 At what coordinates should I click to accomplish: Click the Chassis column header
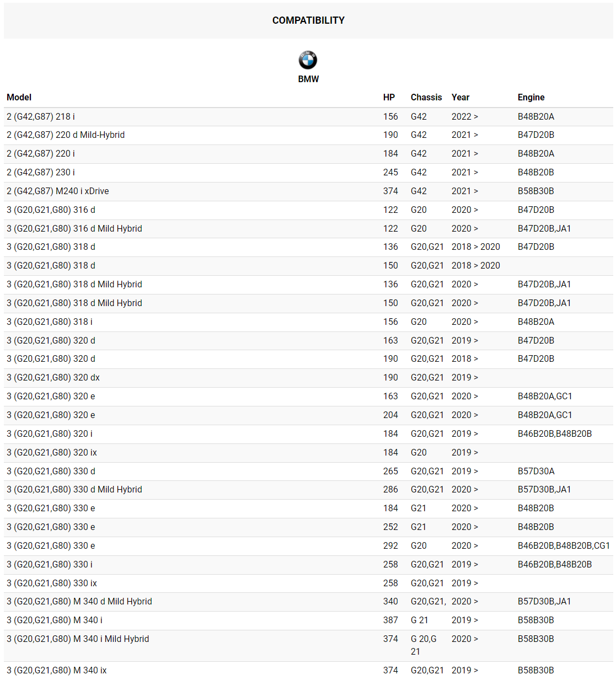(x=426, y=97)
